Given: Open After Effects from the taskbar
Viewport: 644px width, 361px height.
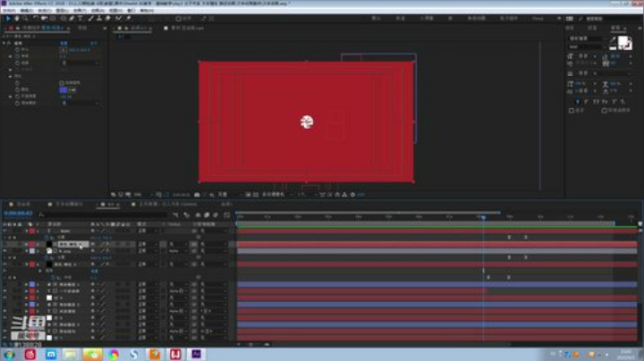Looking at the screenshot, I should pyautogui.click(x=196, y=354).
